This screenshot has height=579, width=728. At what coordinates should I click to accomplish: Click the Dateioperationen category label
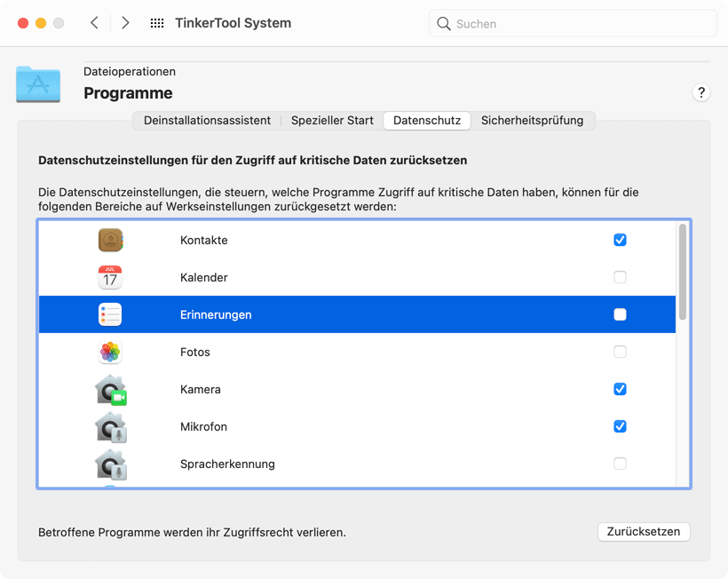[x=130, y=72]
